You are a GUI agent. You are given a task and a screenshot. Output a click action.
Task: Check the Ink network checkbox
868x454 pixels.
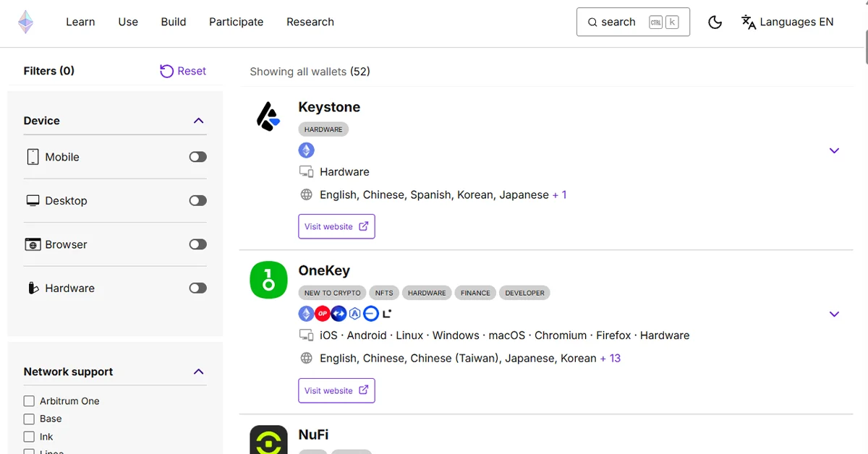tap(29, 437)
